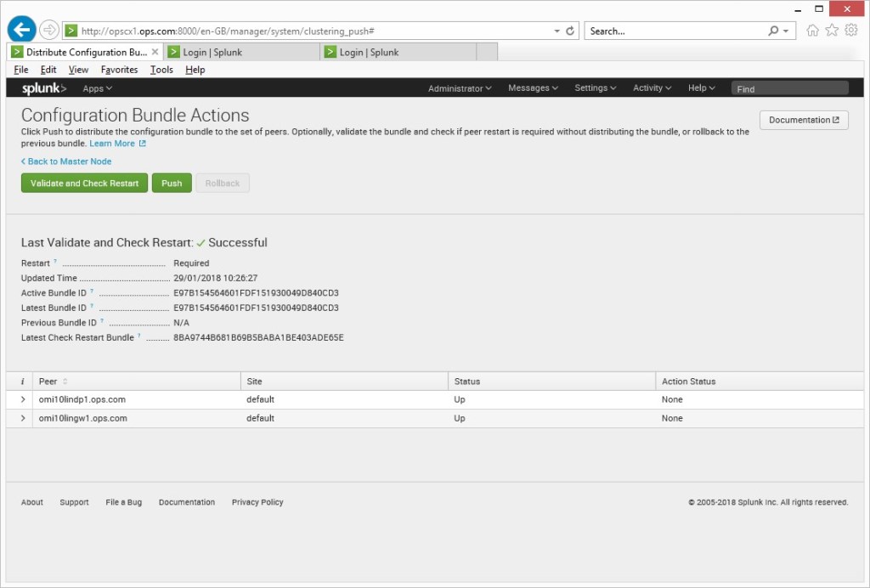Open the Tools menu
This screenshot has width=870, height=588.
[161, 70]
